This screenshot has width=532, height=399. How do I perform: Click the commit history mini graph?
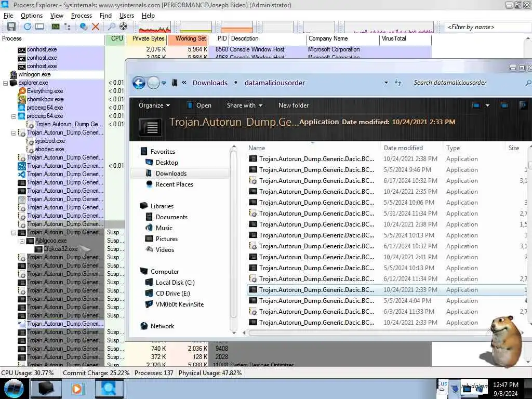coord(196,27)
